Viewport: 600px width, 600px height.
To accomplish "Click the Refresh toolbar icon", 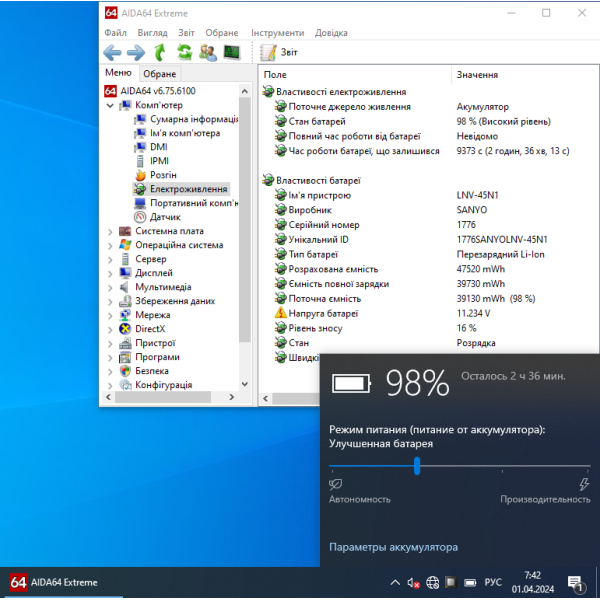I will (184, 52).
